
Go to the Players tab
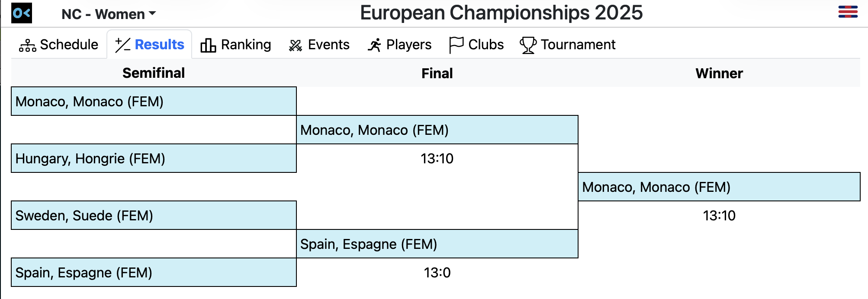(408, 45)
